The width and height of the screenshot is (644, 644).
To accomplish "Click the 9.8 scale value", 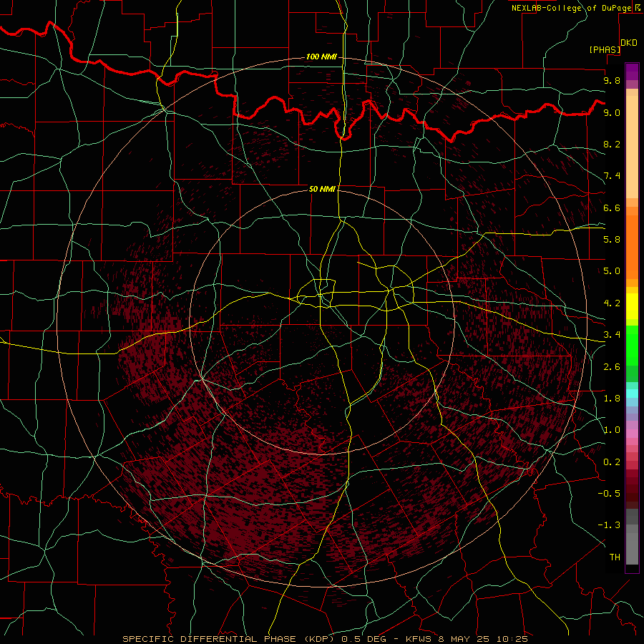I will 612,80.
